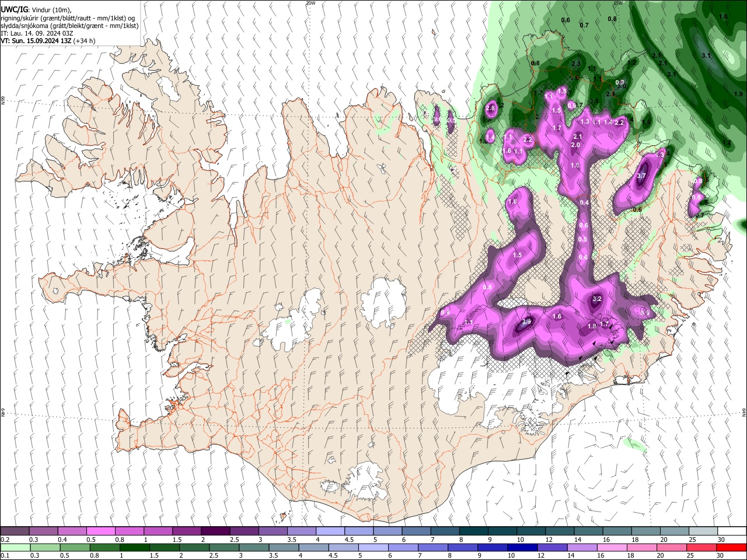
Task: Click the 2.3 rain value on the map
Action: pos(576,64)
